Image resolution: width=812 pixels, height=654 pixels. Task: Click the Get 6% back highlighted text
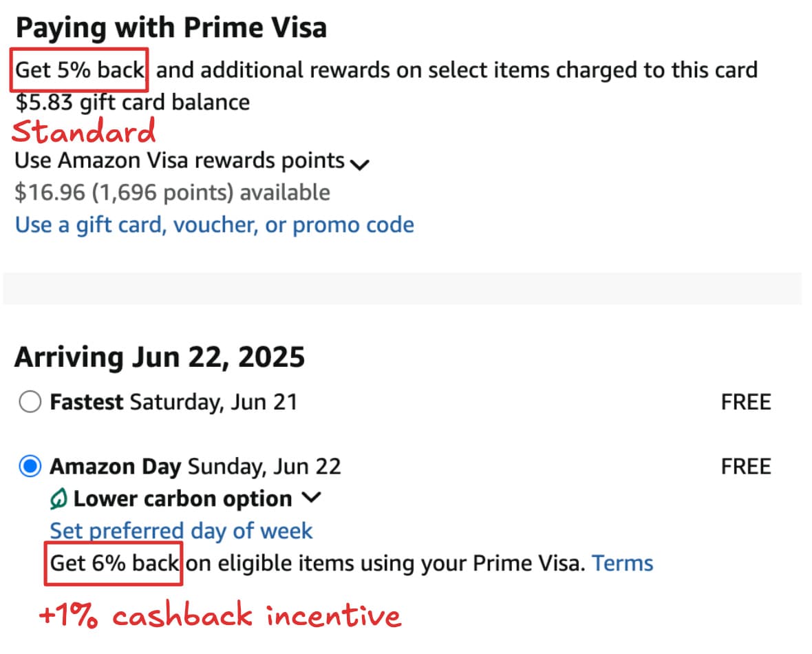pyautogui.click(x=114, y=563)
